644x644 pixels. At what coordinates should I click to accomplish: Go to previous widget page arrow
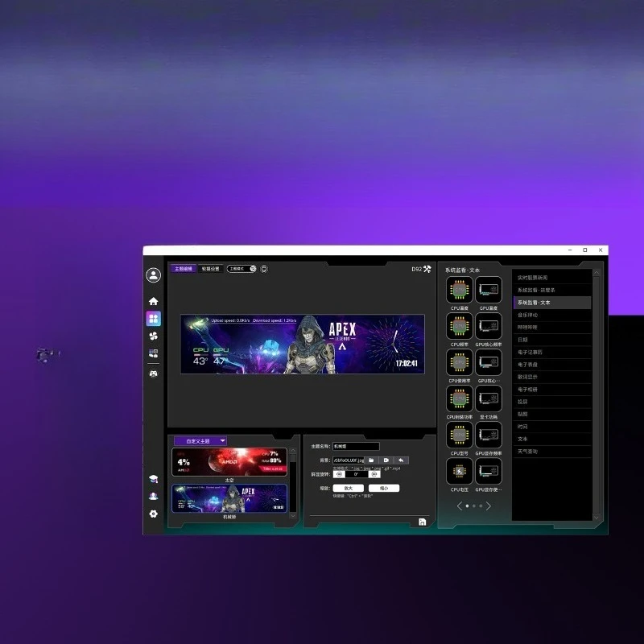tap(460, 506)
